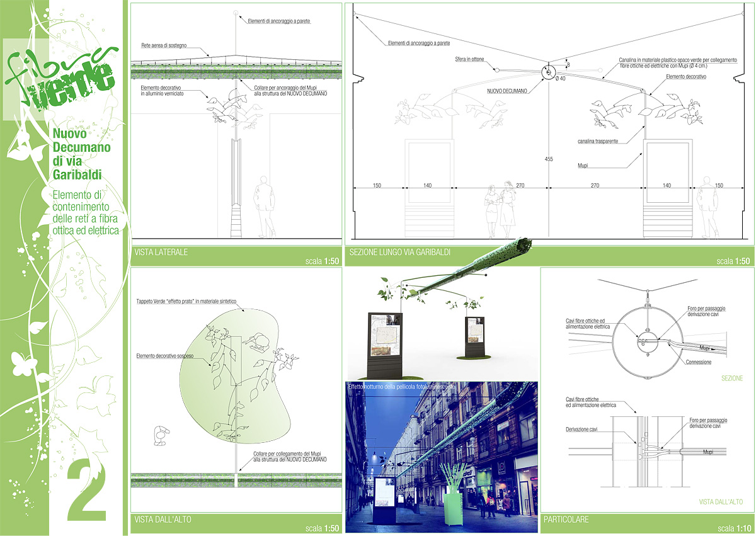Select the "Sfera in ottone" annotation
This screenshot has height=536, width=756.
click(469, 59)
